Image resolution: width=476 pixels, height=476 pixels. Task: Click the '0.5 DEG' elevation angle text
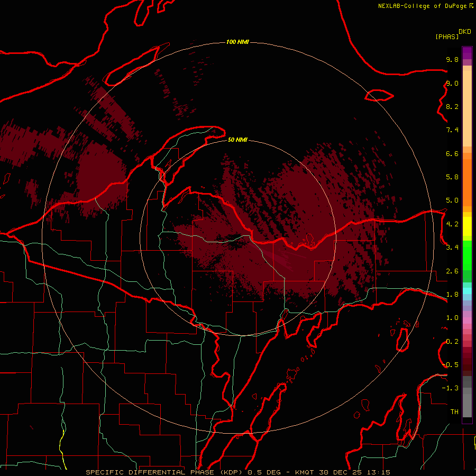click(x=264, y=472)
